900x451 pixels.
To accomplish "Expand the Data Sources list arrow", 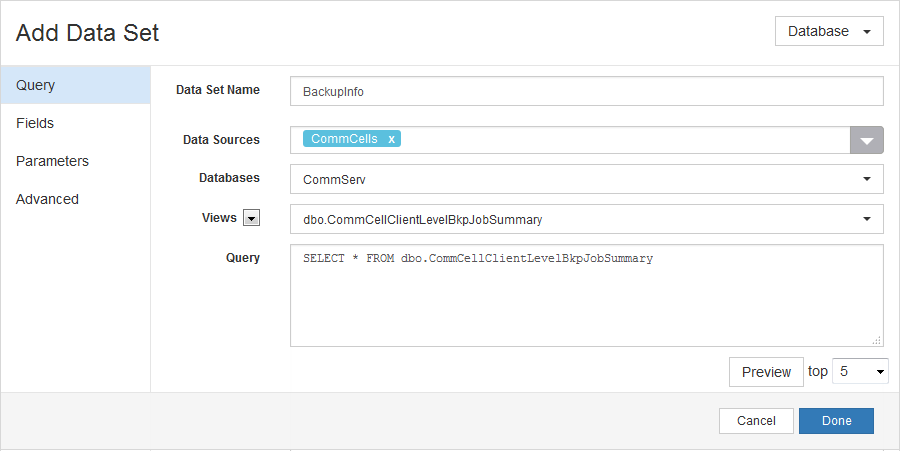I will pyautogui.click(x=866, y=141).
